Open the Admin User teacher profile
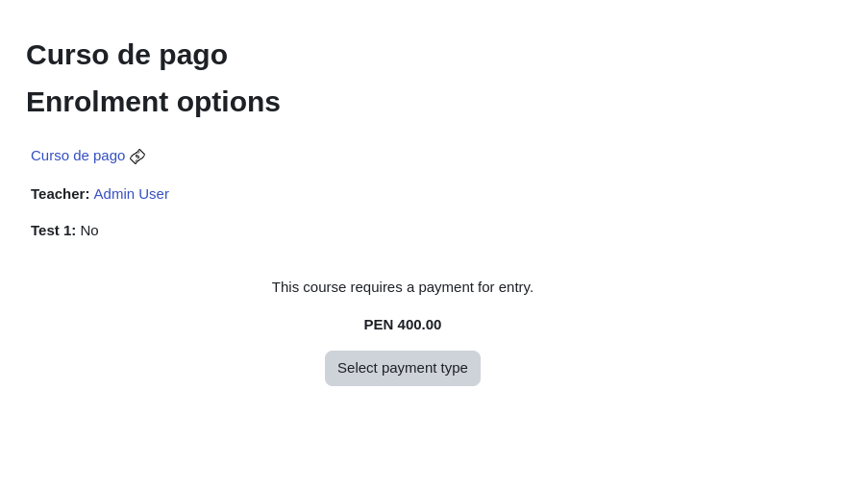The height and width of the screenshot is (487, 868). pos(131,194)
